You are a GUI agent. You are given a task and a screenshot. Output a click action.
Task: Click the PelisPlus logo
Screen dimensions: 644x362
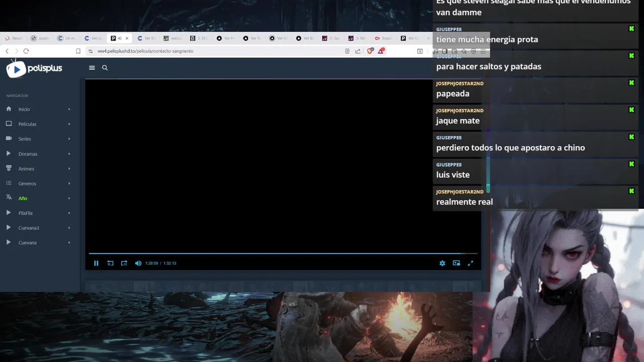34,68
